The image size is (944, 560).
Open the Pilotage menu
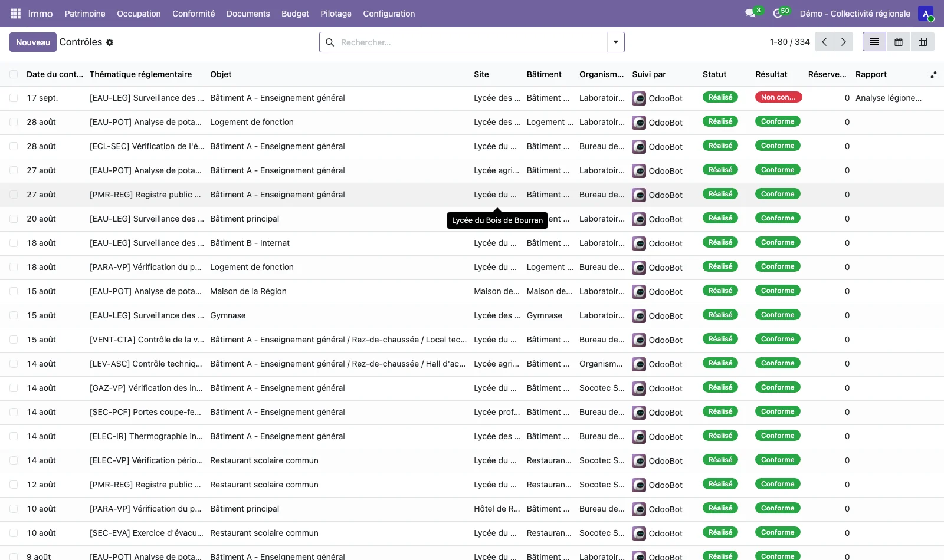point(336,14)
